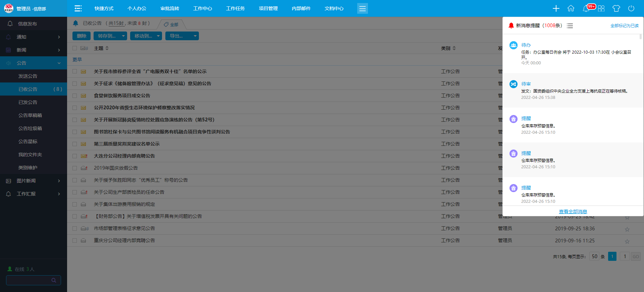
Task: Open notification bell with 99+ badge
Action: point(586,8)
